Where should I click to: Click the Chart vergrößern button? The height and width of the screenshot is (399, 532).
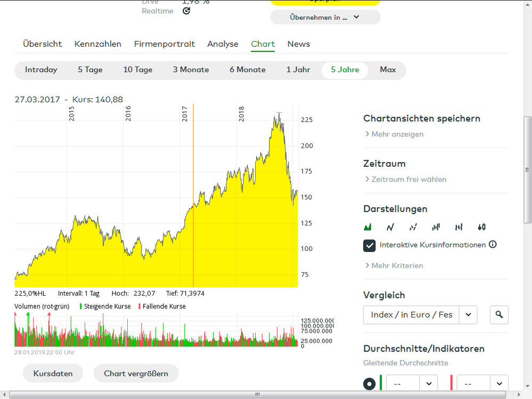[x=136, y=373]
